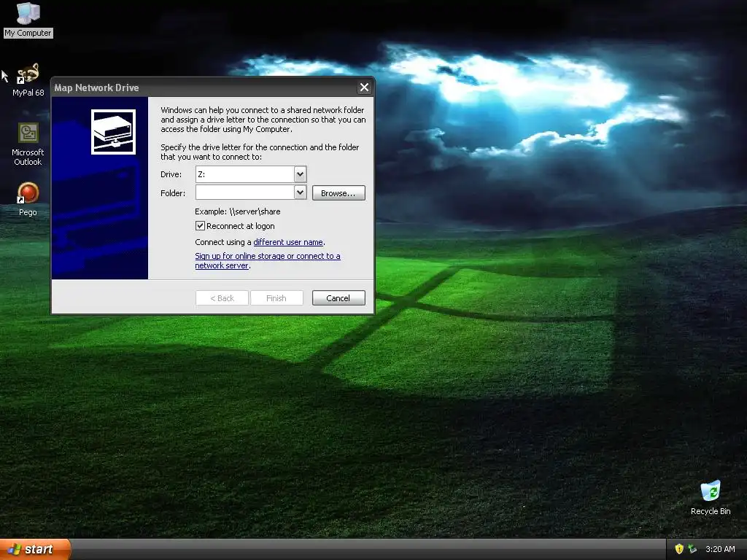Image resolution: width=747 pixels, height=560 pixels.
Task: Click the disabled Finish button
Action: (276, 298)
